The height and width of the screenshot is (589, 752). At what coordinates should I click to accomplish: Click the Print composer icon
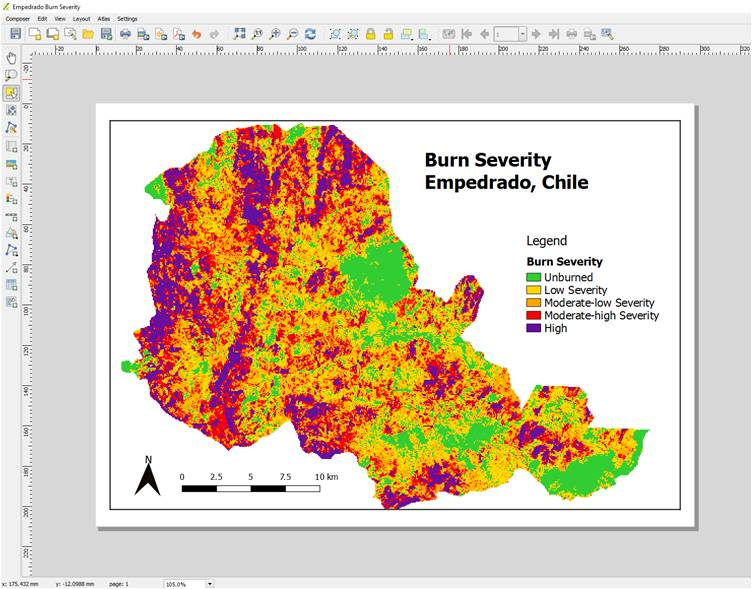pyautogui.click(x=125, y=34)
